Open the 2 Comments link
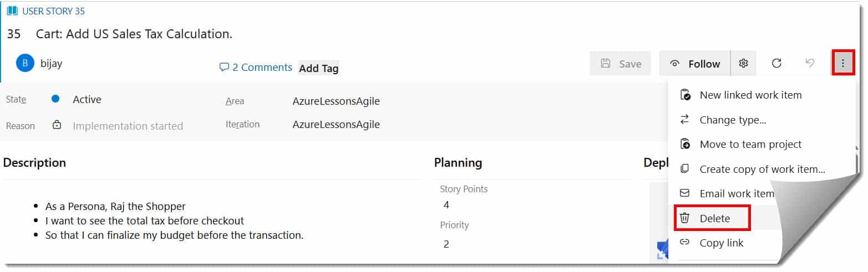The image size is (868, 272). point(256,68)
